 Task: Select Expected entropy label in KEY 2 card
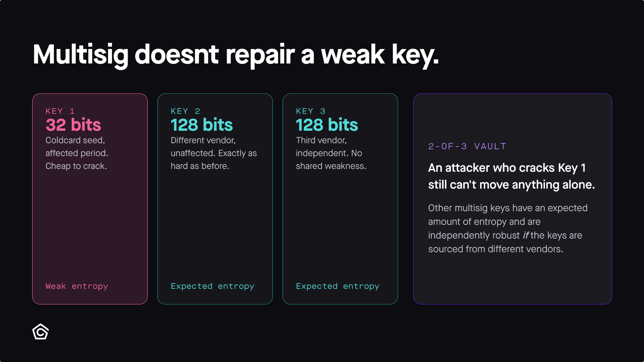(x=213, y=286)
